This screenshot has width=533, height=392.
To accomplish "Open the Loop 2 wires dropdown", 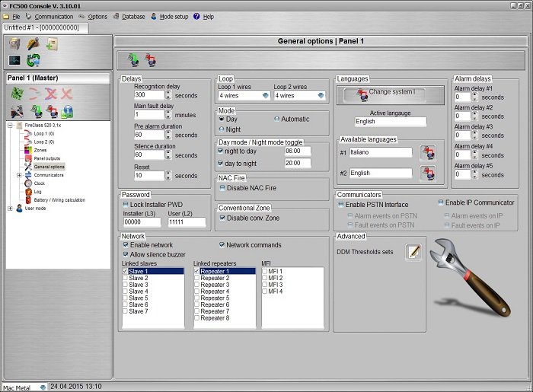I will tap(321, 96).
